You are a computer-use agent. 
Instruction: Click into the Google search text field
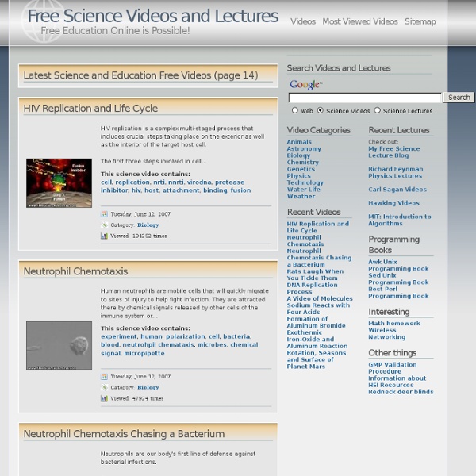click(x=365, y=98)
